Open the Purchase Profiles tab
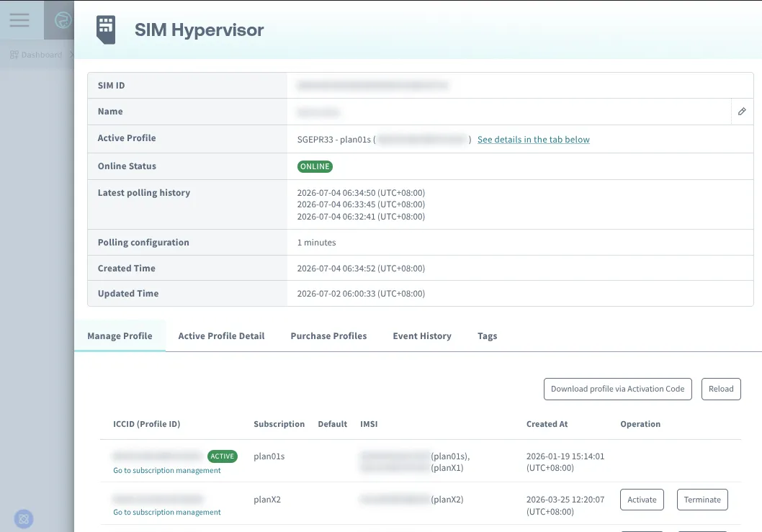762x532 pixels. click(328, 335)
